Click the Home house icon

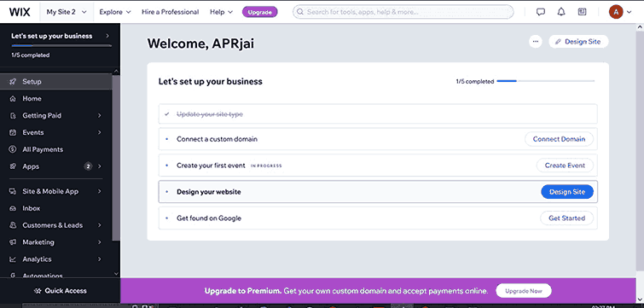point(13,99)
